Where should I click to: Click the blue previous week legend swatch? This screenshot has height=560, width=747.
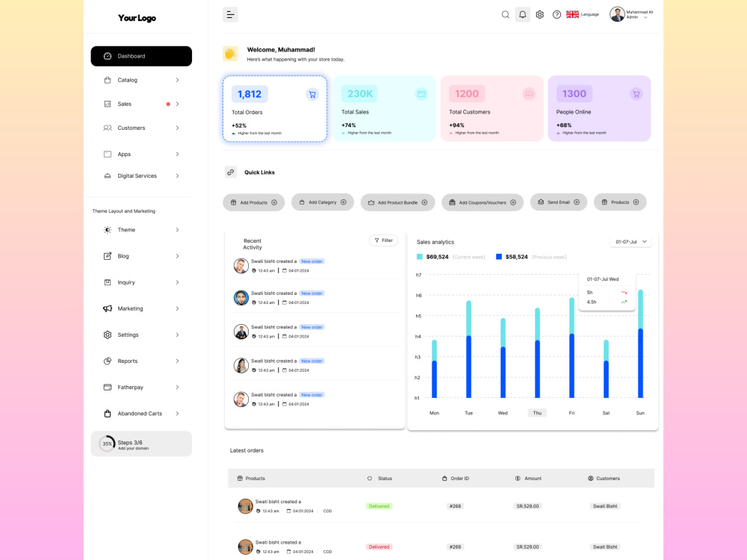coord(499,257)
